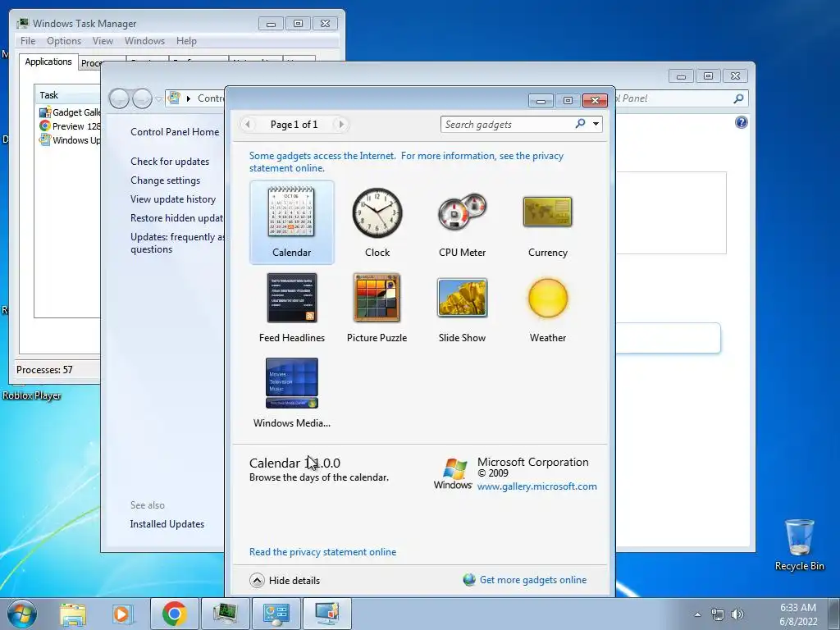Select the CPU Meter gadget
840x630 pixels.
pos(462,221)
